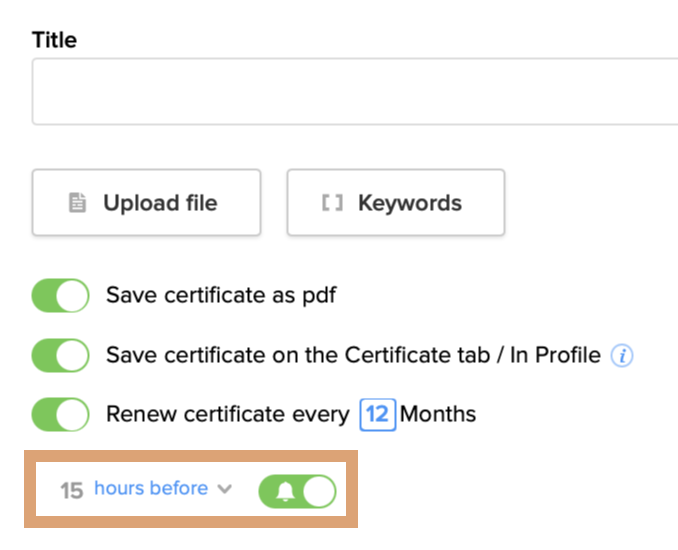Click the 15 reminder hours value
This screenshot has height=550, width=678.
pos(71,490)
